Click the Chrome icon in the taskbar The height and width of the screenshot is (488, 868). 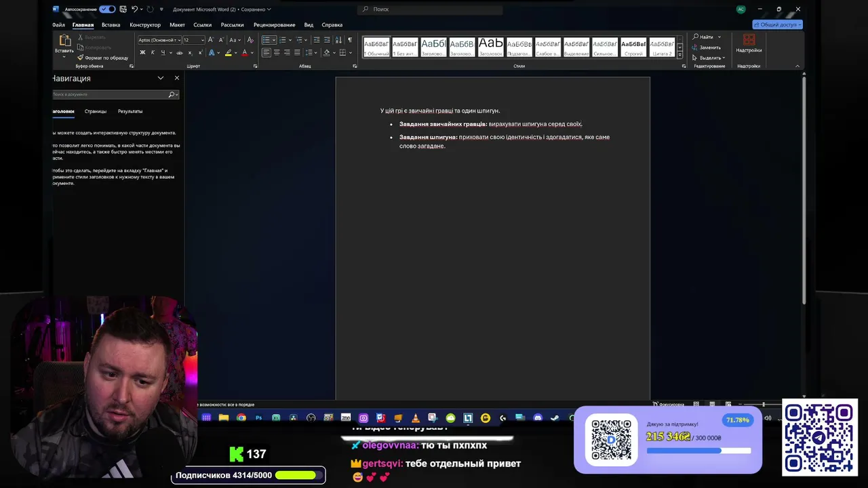pyautogui.click(x=241, y=418)
